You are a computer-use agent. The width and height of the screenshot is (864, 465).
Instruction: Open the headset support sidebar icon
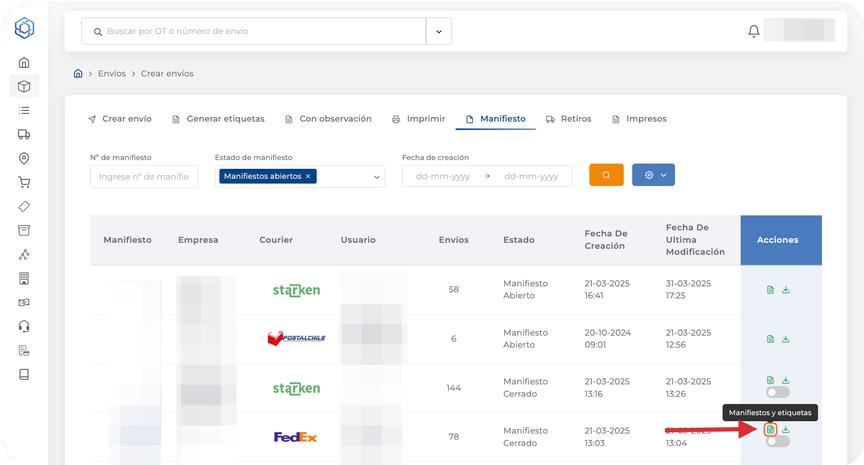(x=24, y=326)
